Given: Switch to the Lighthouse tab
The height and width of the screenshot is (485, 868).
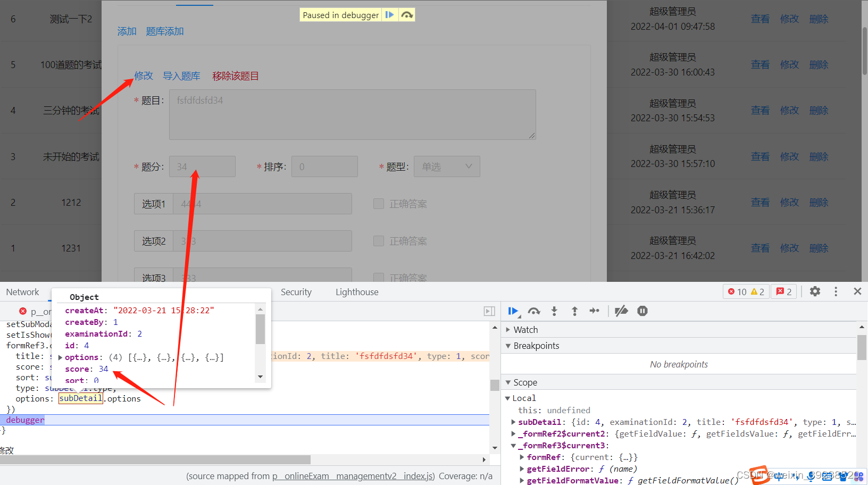Looking at the screenshot, I should (x=357, y=292).
